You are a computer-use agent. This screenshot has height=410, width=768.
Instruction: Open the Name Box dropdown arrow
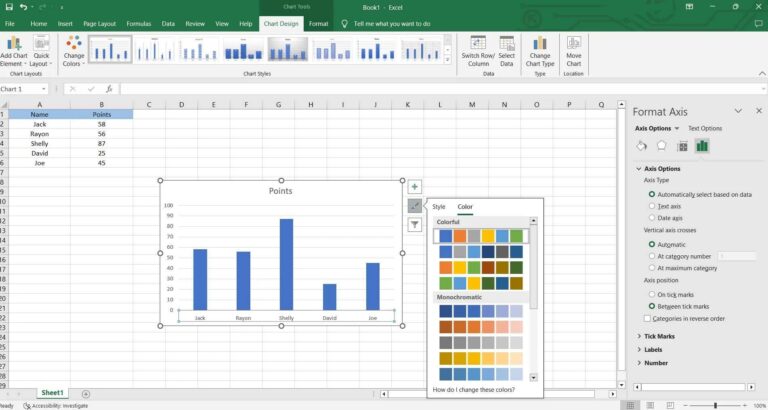click(44, 89)
